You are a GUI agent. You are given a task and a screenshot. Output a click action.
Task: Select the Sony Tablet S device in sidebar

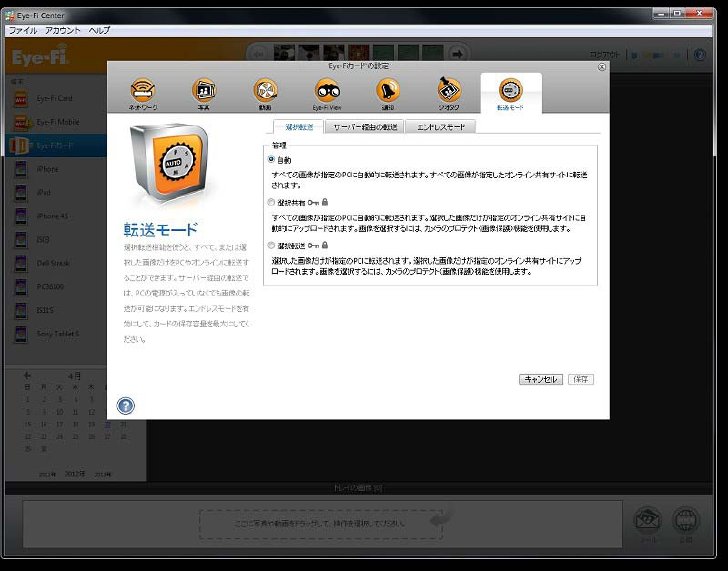tap(56, 334)
